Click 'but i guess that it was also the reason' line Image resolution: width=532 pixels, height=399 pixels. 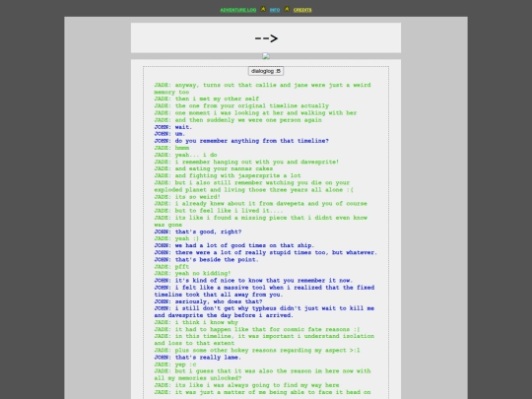tap(262, 374)
